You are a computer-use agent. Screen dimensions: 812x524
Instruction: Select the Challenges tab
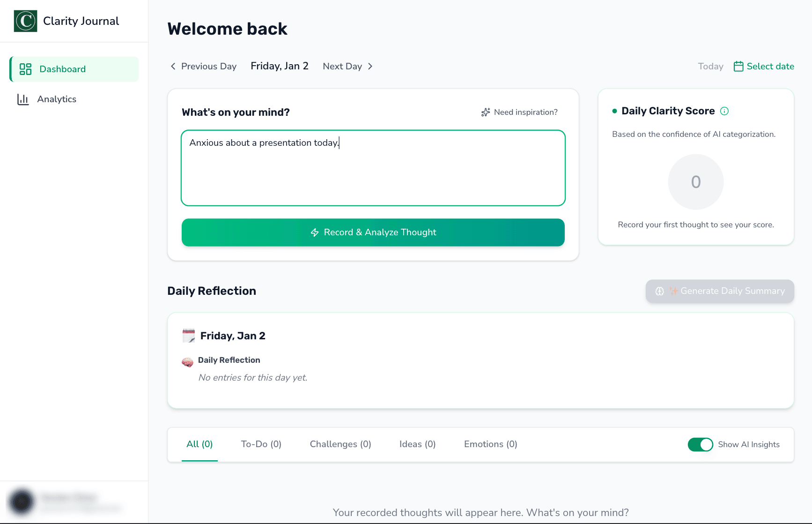click(x=340, y=444)
